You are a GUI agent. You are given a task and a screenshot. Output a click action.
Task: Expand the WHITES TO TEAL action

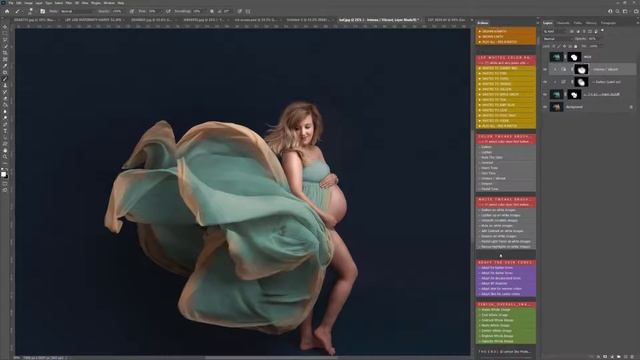480,100
